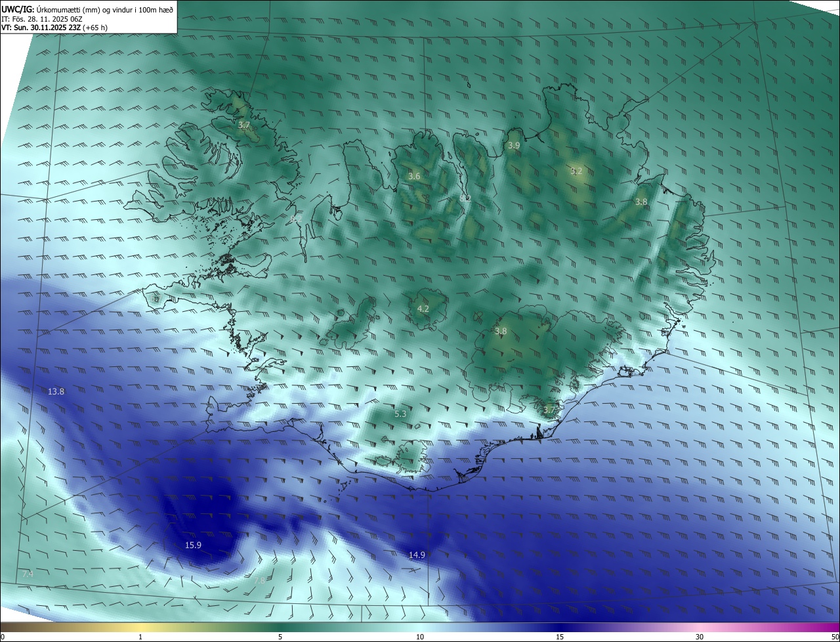
Task: Click the 7.4 value label
Action: tap(28, 574)
